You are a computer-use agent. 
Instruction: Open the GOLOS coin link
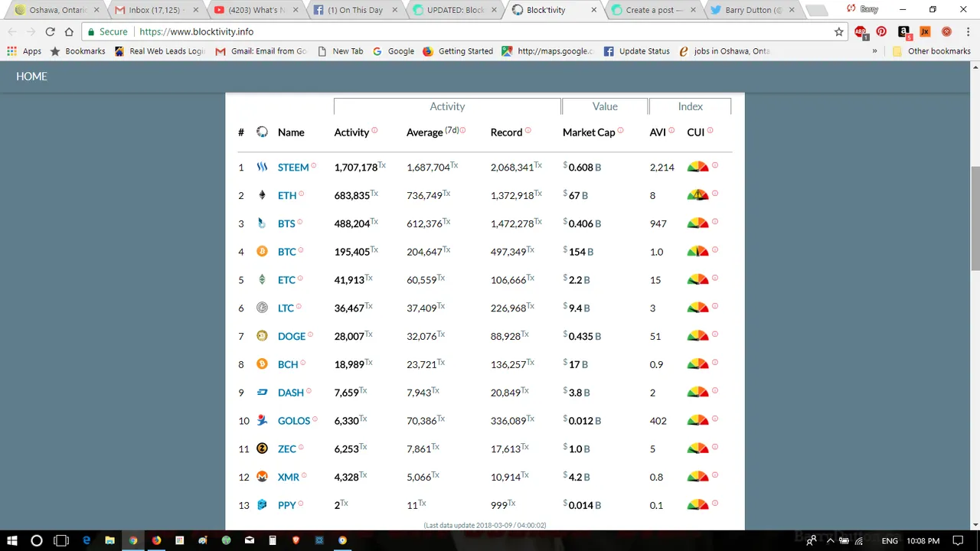pos(294,420)
